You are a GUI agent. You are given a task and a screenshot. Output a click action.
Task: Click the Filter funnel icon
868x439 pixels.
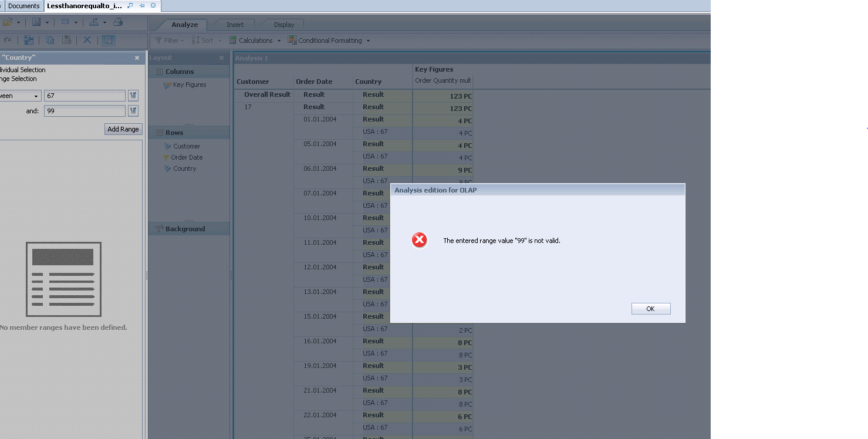click(158, 40)
